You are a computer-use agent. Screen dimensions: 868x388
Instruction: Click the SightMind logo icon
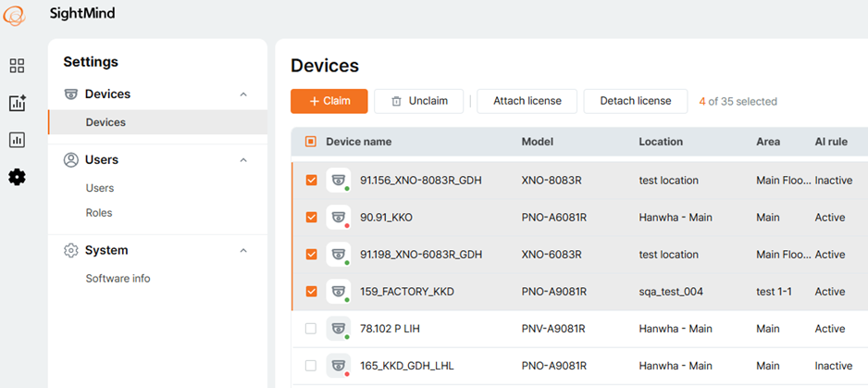click(x=15, y=15)
